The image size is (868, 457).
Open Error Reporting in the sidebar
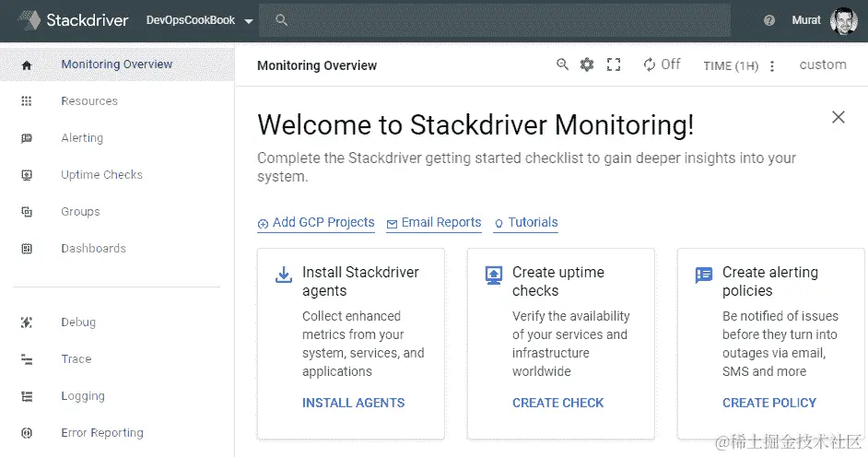click(x=102, y=433)
